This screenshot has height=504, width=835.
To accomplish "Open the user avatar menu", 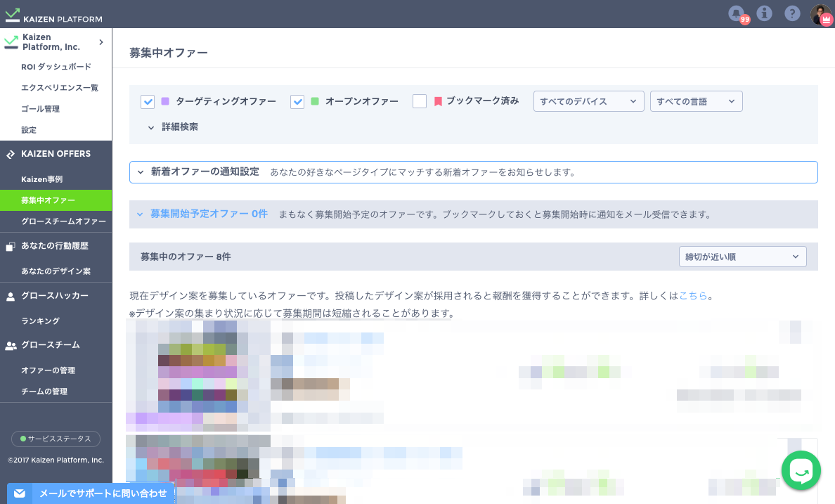I will pos(821,14).
